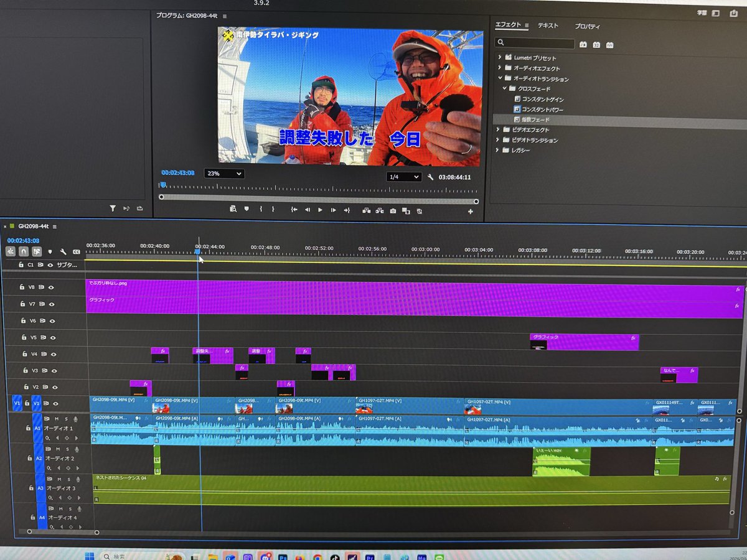This screenshot has height=560, width=747.
Task: Switch to the プロパティ panel tab
Action: point(587,26)
